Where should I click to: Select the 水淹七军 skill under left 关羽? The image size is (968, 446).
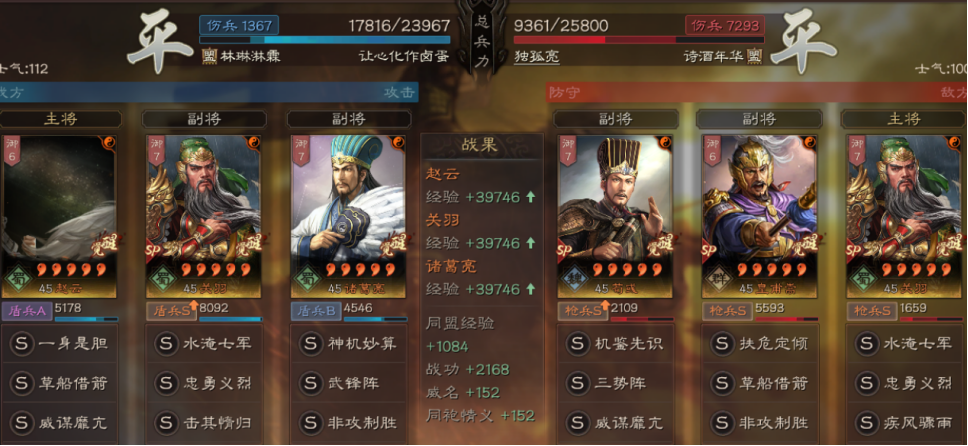point(204,343)
